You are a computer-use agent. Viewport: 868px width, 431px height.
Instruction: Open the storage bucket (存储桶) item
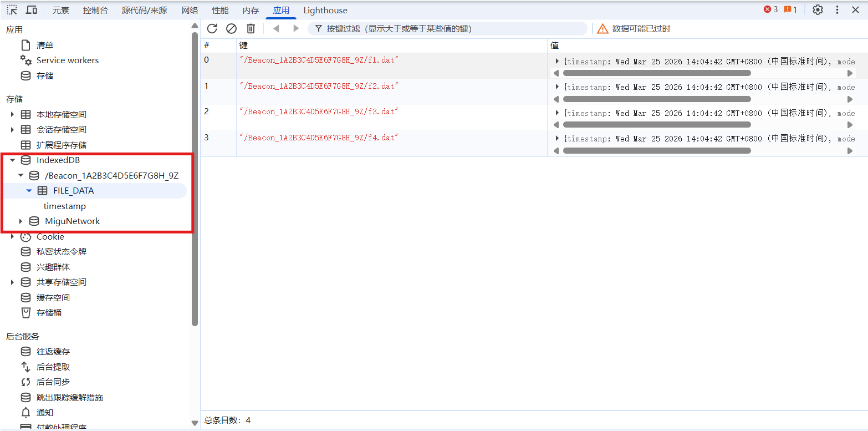click(49, 313)
